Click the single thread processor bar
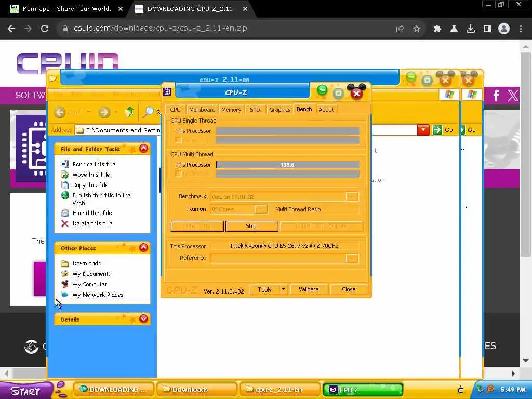Image resolution: width=532 pixels, height=399 pixels. [x=287, y=131]
